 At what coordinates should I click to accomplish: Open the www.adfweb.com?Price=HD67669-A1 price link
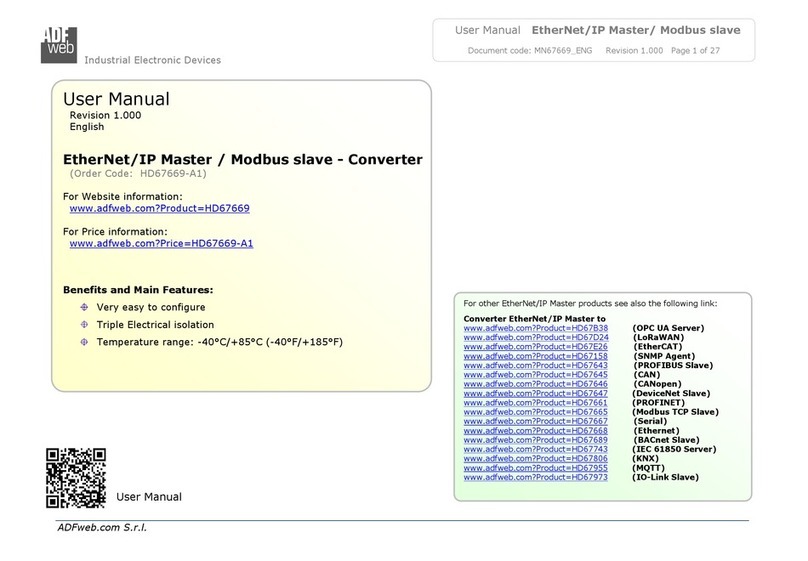pyautogui.click(x=161, y=243)
